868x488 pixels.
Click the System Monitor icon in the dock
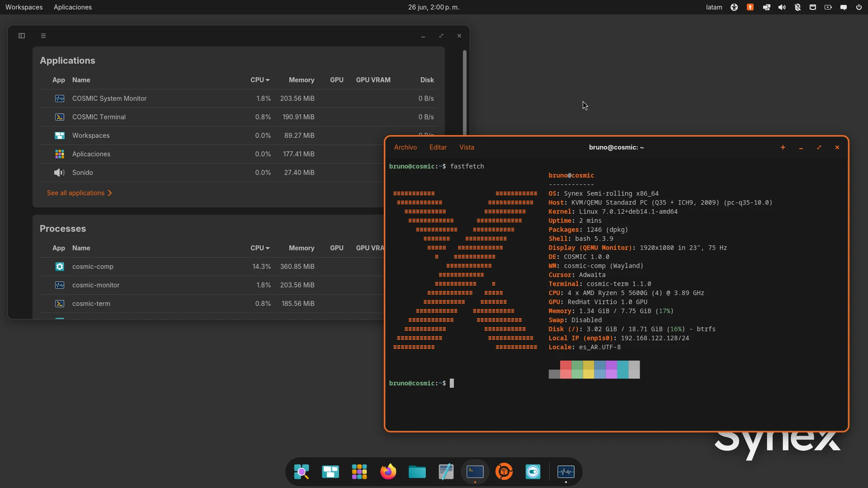(x=566, y=472)
